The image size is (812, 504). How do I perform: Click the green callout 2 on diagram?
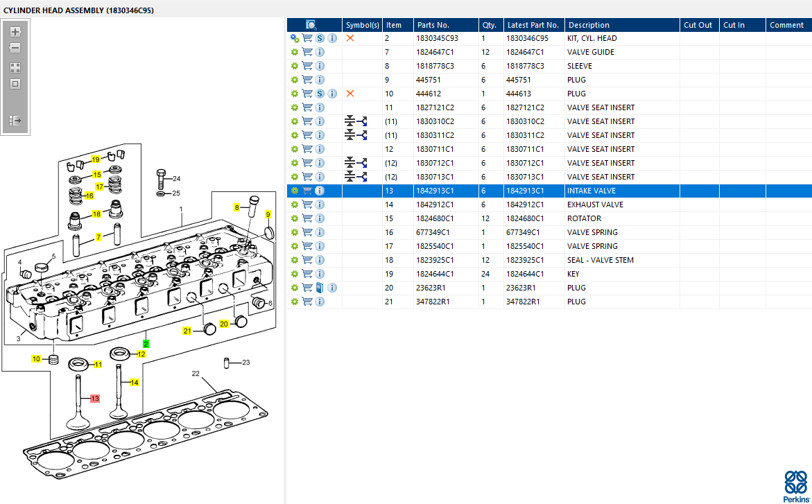146,343
